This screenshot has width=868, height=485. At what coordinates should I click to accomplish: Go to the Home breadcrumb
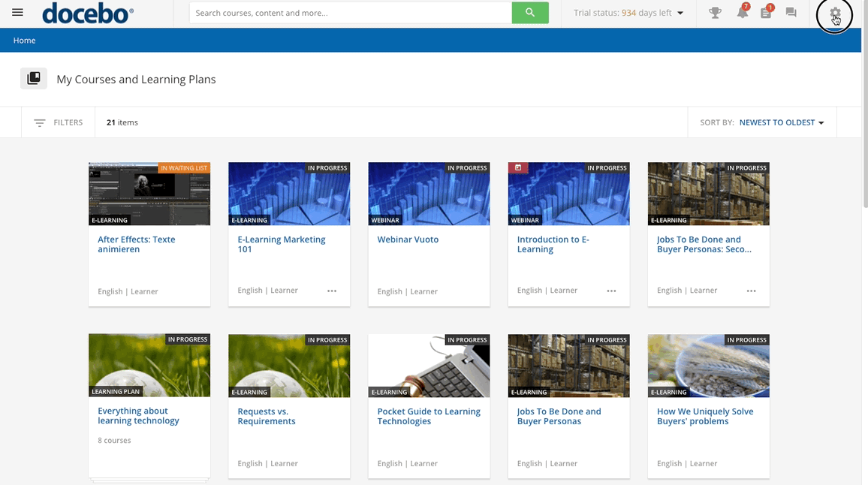pos(24,41)
